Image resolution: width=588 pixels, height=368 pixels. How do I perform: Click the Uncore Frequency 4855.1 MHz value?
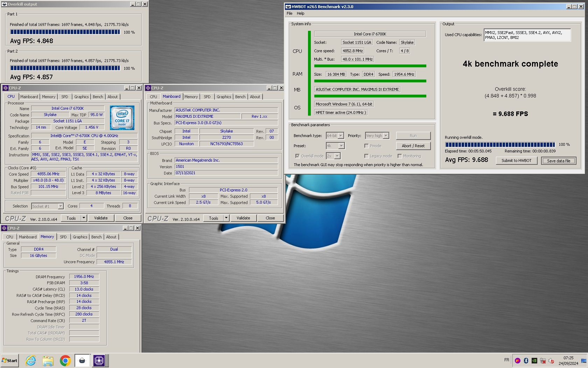tap(114, 262)
